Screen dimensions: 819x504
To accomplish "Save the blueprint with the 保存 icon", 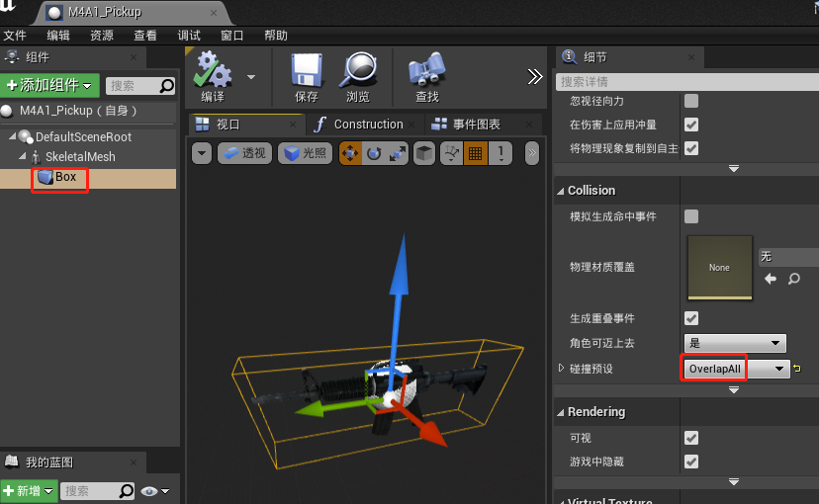I will tap(306, 76).
